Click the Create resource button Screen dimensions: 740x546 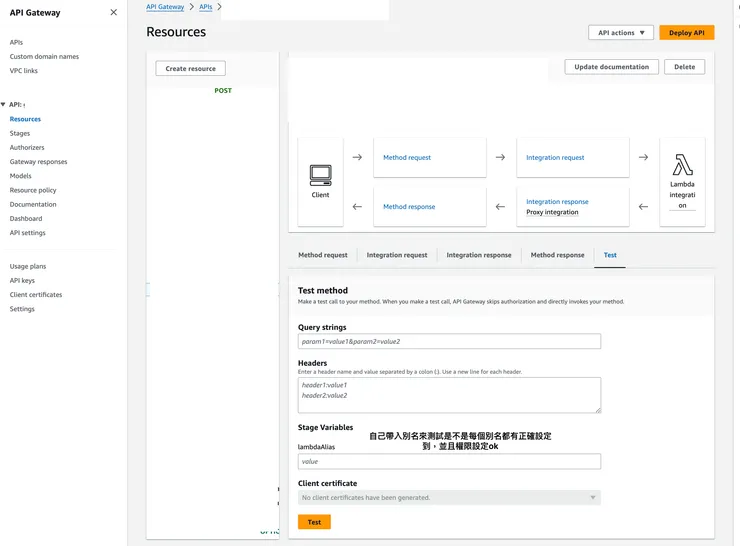[190, 68]
